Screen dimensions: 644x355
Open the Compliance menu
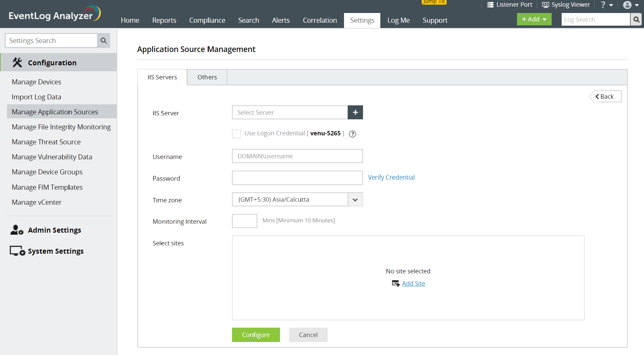207,20
